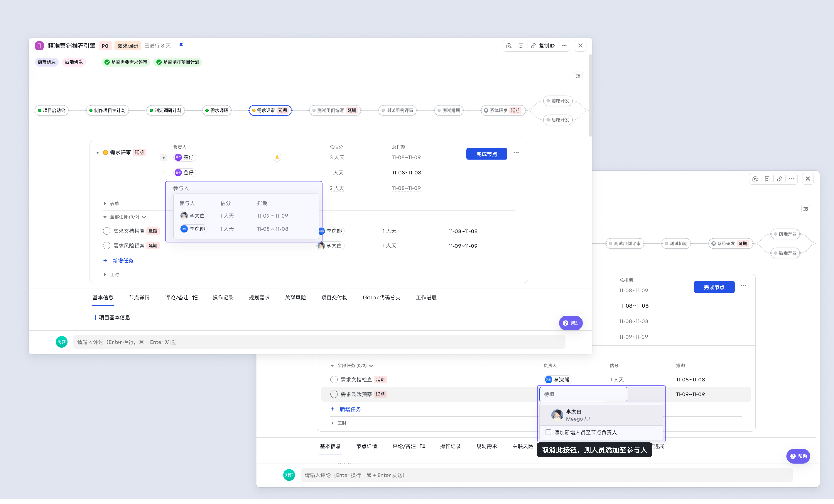Open the more menu next to 复制ID

tap(564, 46)
